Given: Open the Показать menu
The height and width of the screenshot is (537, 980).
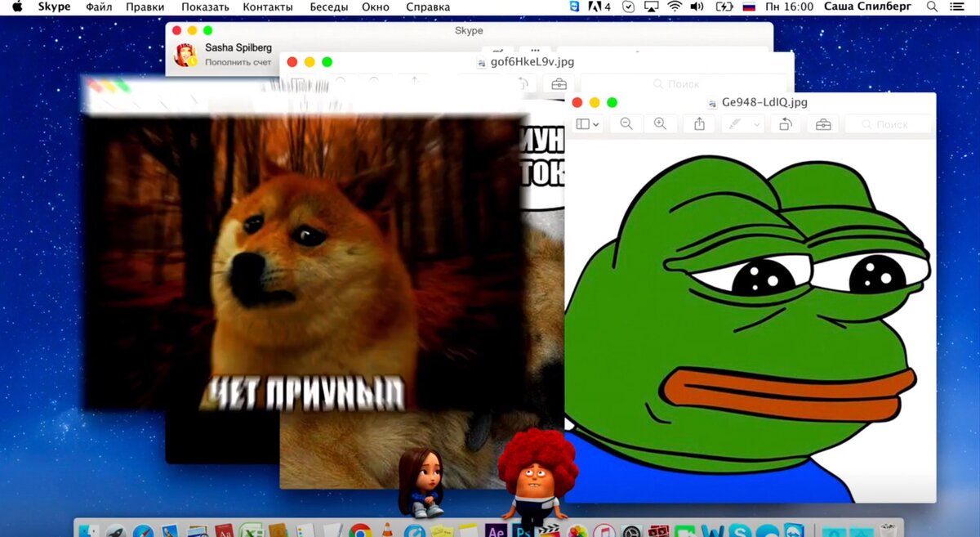Looking at the screenshot, I should pyautogui.click(x=205, y=7).
